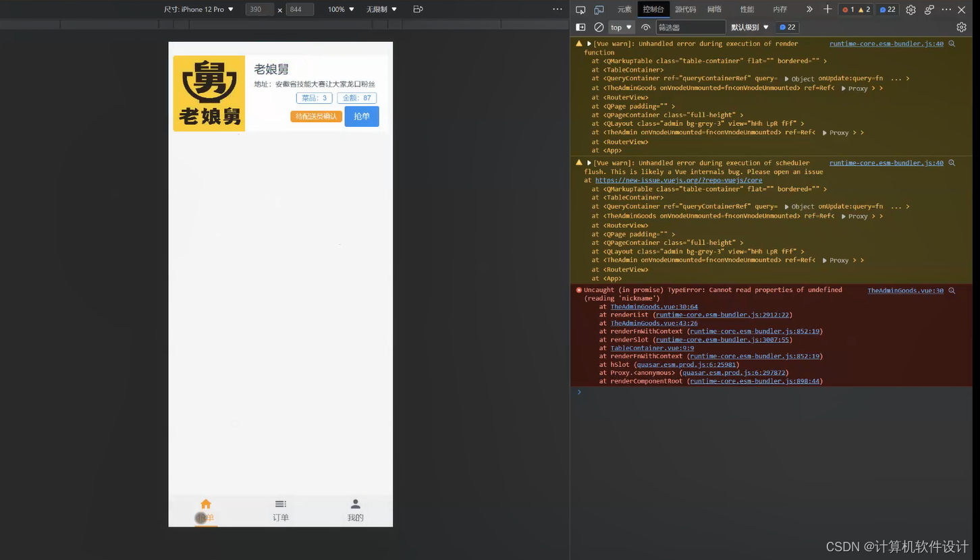The height and width of the screenshot is (560, 980).
Task: Click runtime-core.esm-bundler.js:2912:22 link
Action: (x=722, y=315)
